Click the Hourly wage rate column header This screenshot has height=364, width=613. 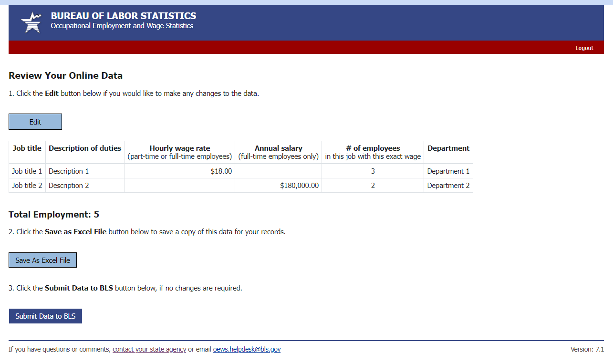180,148
